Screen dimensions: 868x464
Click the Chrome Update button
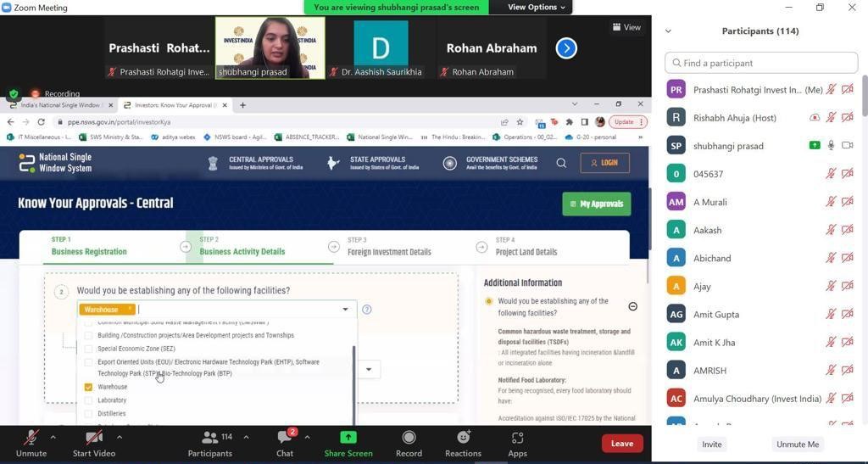click(x=628, y=122)
